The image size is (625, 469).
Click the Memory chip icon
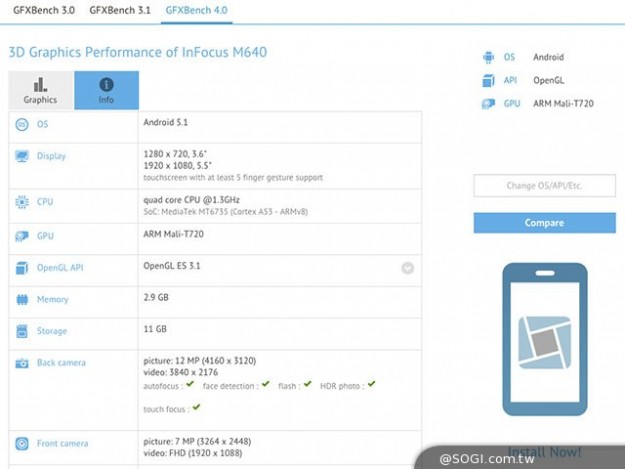coord(22,299)
